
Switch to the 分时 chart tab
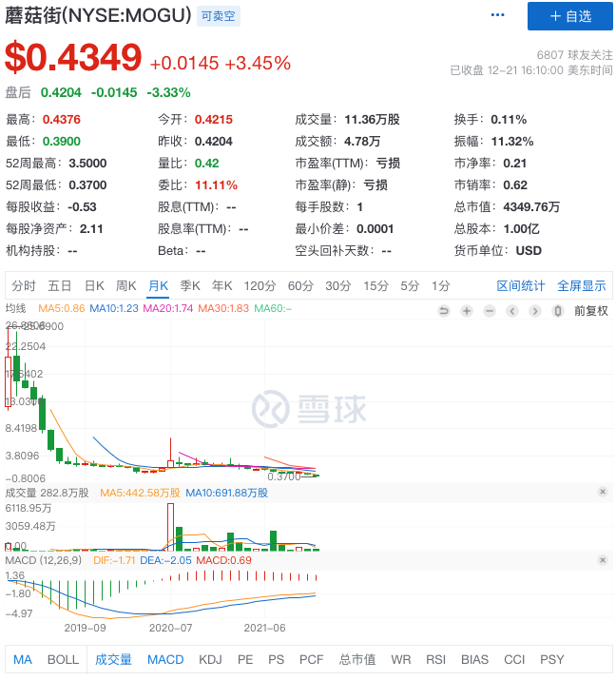tap(24, 286)
